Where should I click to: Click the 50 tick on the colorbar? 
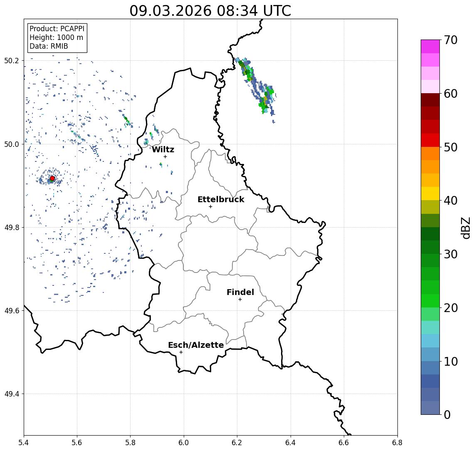pos(451,147)
